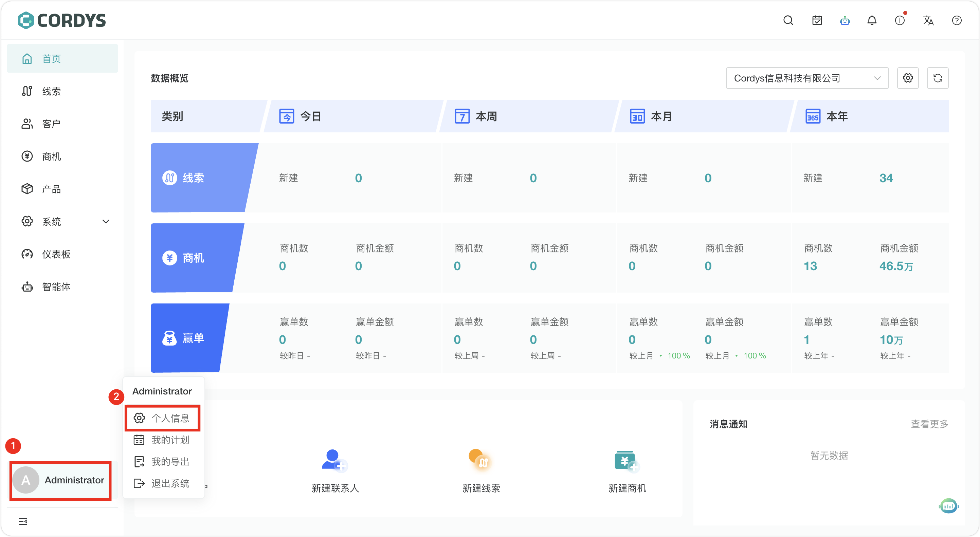Open the Administrator account panel
980x537 pixels.
click(x=60, y=480)
